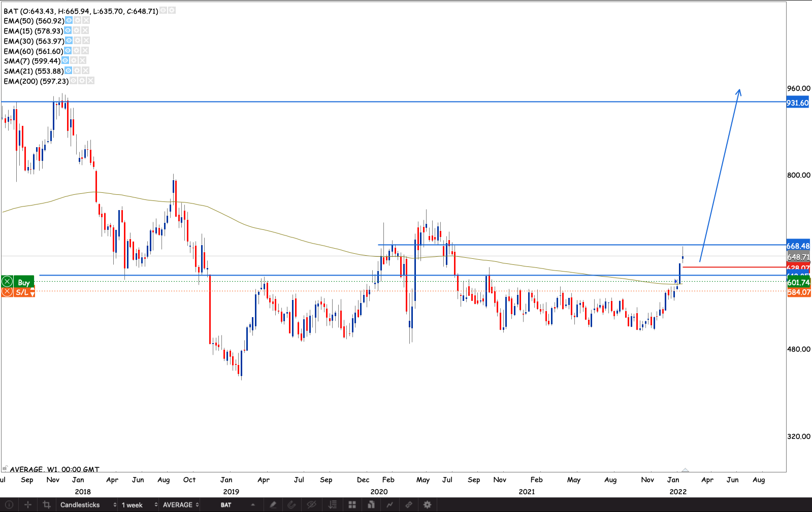
Task: Remove the SMA(21) indicator with its X
Action: [x=85, y=71]
